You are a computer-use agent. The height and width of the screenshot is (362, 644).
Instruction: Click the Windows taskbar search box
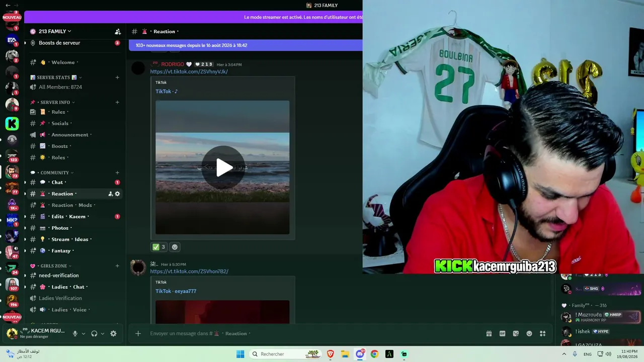(x=286, y=354)
